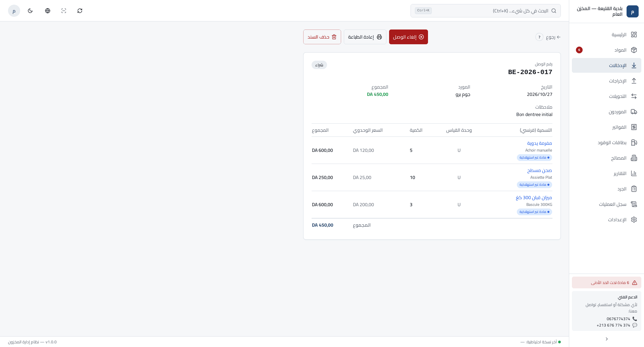This screenshot has width=644, height=347.
Task: Click the low-stock warning banner
Action: pyautogui.click(x=606, y=283)
